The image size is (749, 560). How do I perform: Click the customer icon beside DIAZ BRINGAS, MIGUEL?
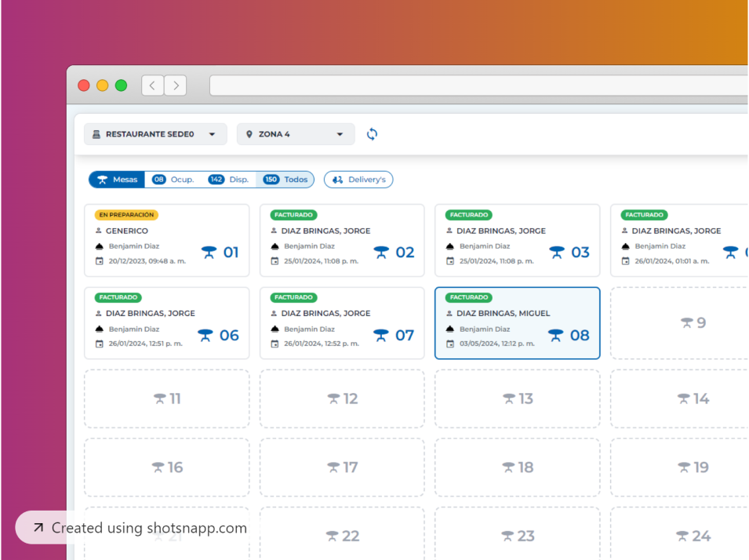coord(449,314)
